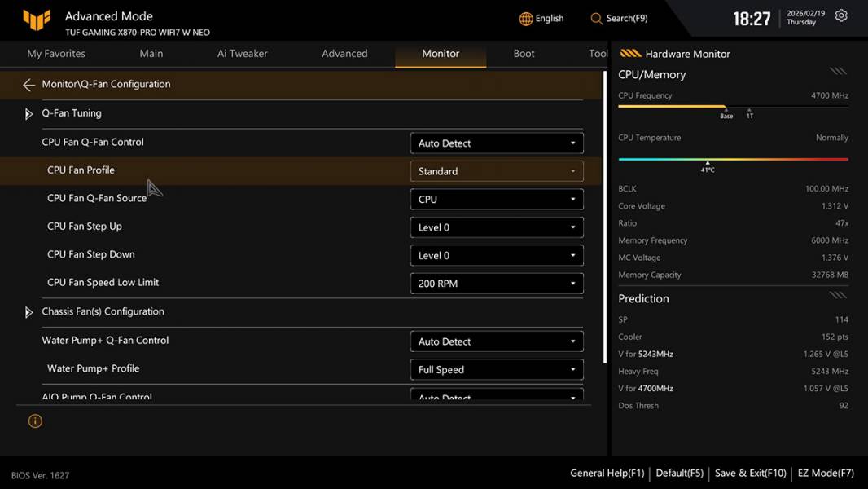Click the back arrow beside Monitor\Q-Fan Configuration
Viewport: 868px width, 489px height.
click(x=29, y=85)
